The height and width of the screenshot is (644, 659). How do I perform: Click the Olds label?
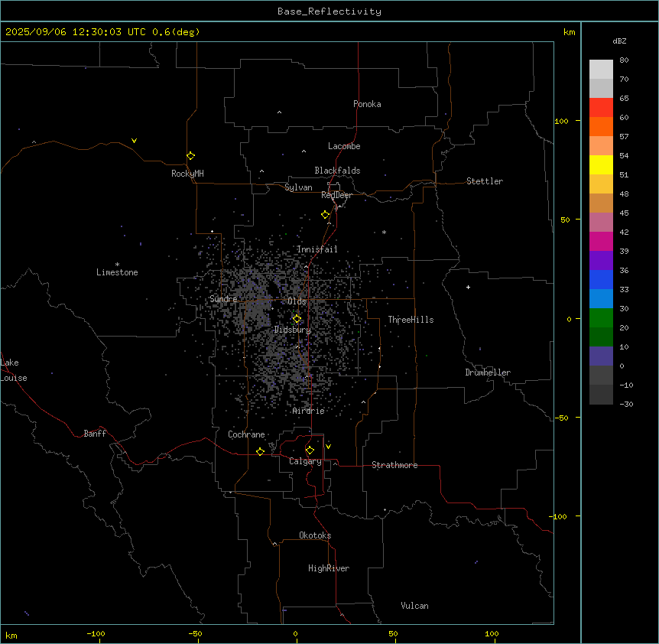[x=297, y=301]
